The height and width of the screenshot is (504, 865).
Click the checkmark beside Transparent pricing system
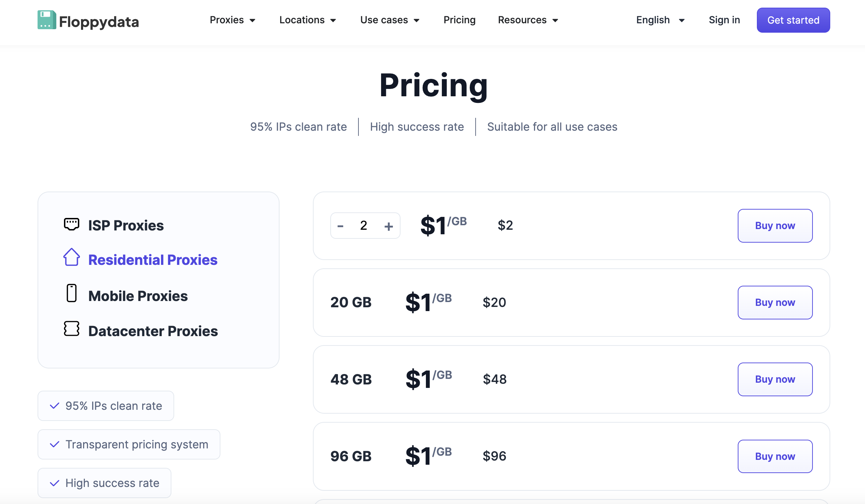pos(54,444)
